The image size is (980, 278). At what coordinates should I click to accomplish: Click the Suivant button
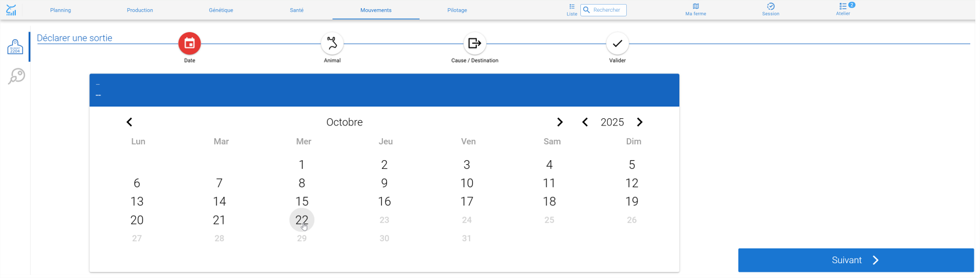(x=856, y=260)
